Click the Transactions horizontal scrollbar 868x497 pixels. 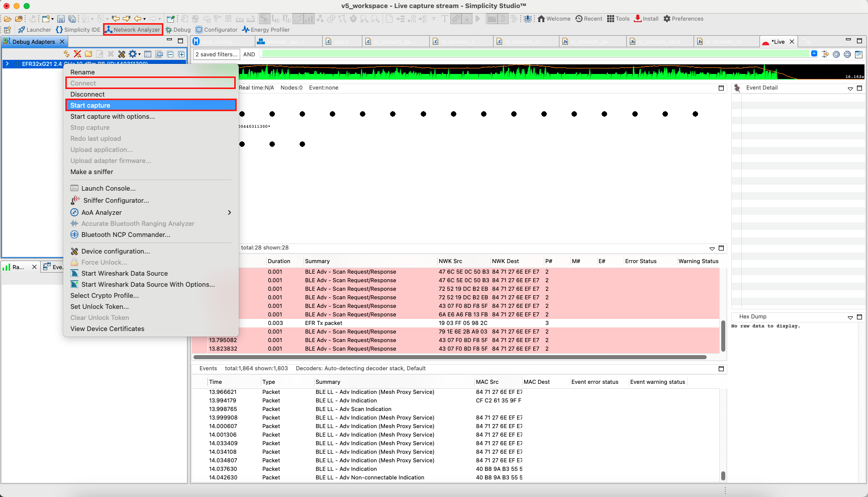click(x=452, y=357)
